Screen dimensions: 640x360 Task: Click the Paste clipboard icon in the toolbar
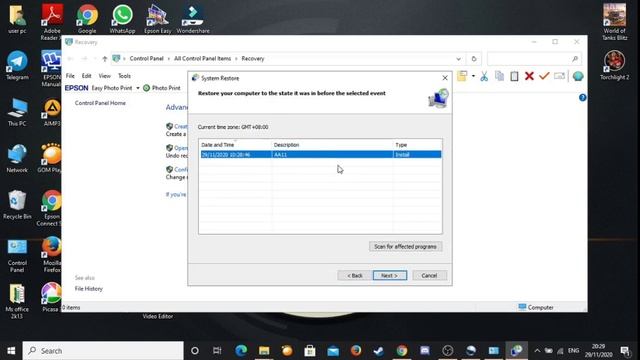(514, 76)
